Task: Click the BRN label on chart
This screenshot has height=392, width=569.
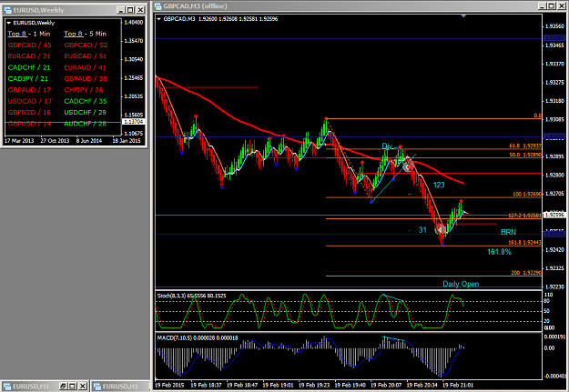Action: (x=508, y=232)
